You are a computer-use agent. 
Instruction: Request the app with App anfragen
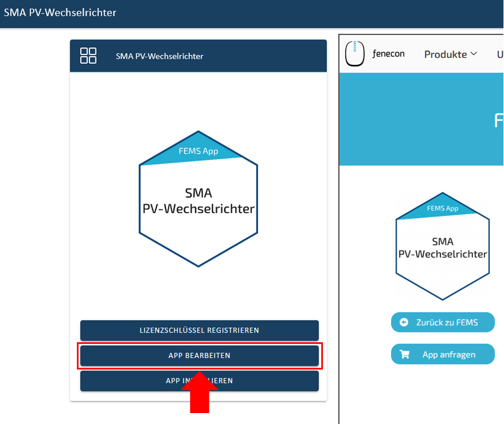click(442, 354)
